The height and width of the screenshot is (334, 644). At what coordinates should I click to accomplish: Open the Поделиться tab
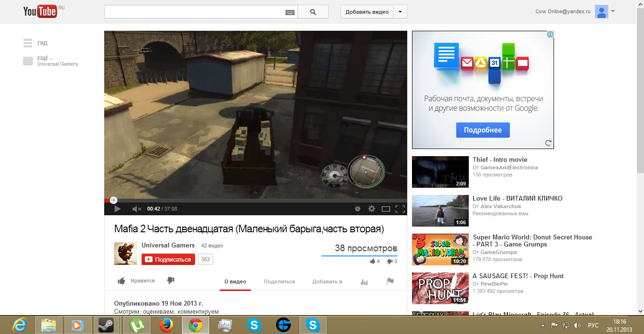tap(279, 281)
